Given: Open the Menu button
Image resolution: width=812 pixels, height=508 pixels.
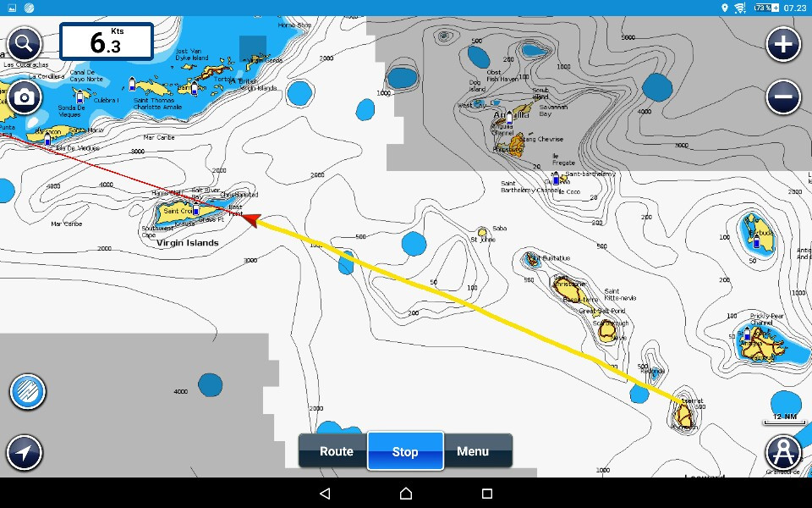Looking at the screenshot, I should coord(473,451).
